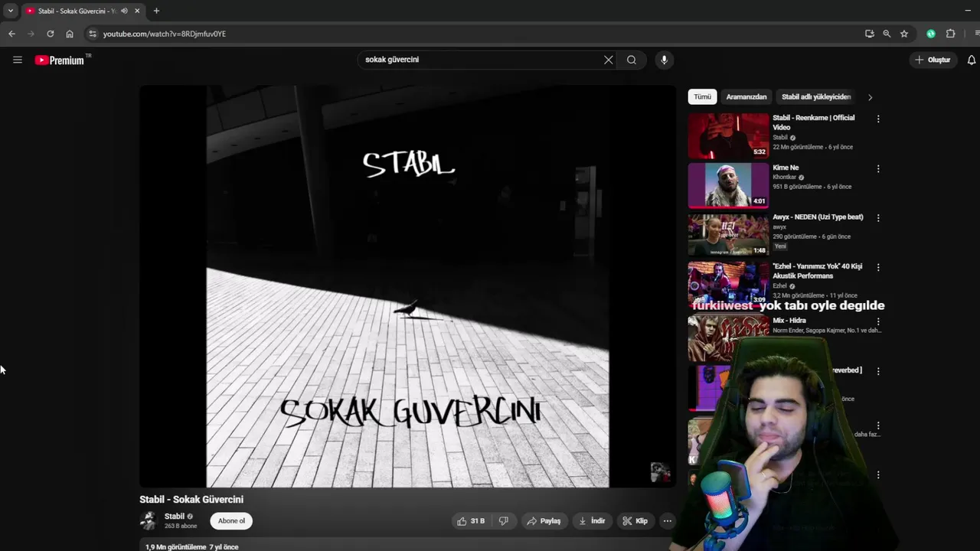980x551 pixels.
Task: Open the browser zoom magnifier icon
Action: click(887, 34)
